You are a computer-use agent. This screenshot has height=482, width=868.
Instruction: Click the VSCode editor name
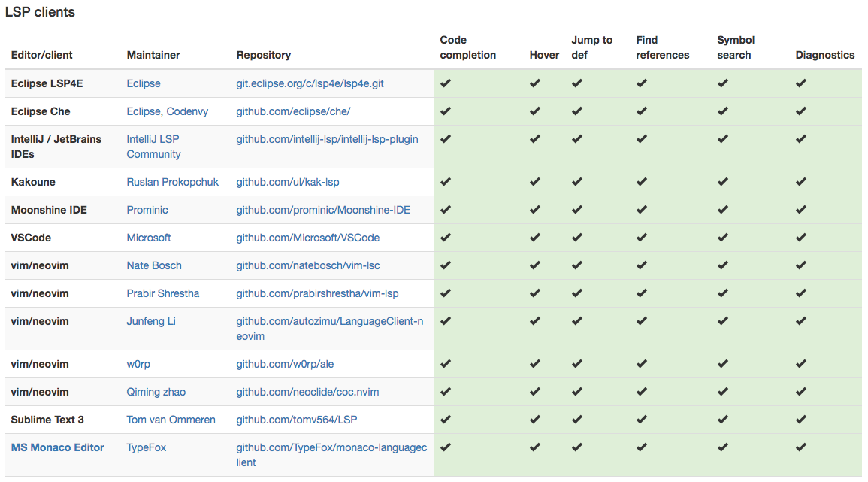31,238
